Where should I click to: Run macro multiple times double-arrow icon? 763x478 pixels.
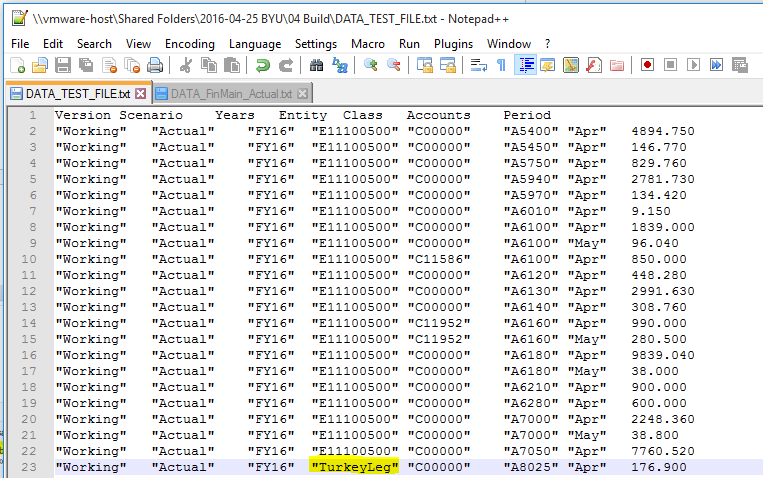(716, 65)
